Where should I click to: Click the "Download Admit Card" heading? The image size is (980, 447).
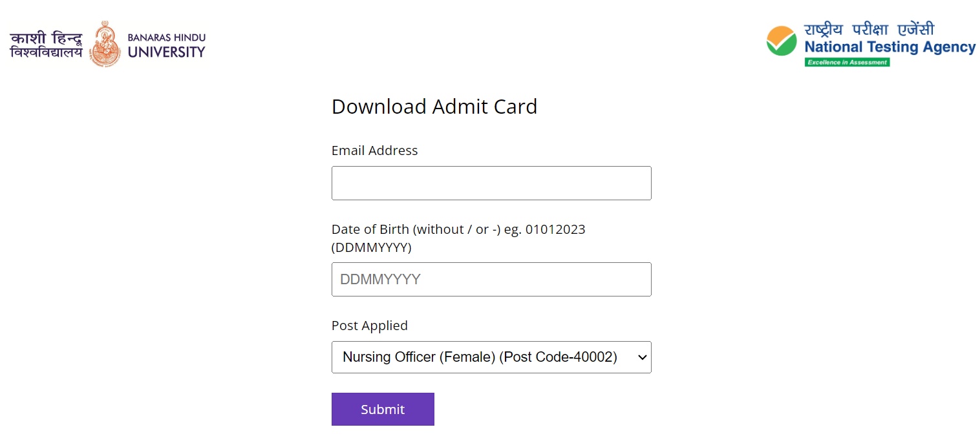434,107
